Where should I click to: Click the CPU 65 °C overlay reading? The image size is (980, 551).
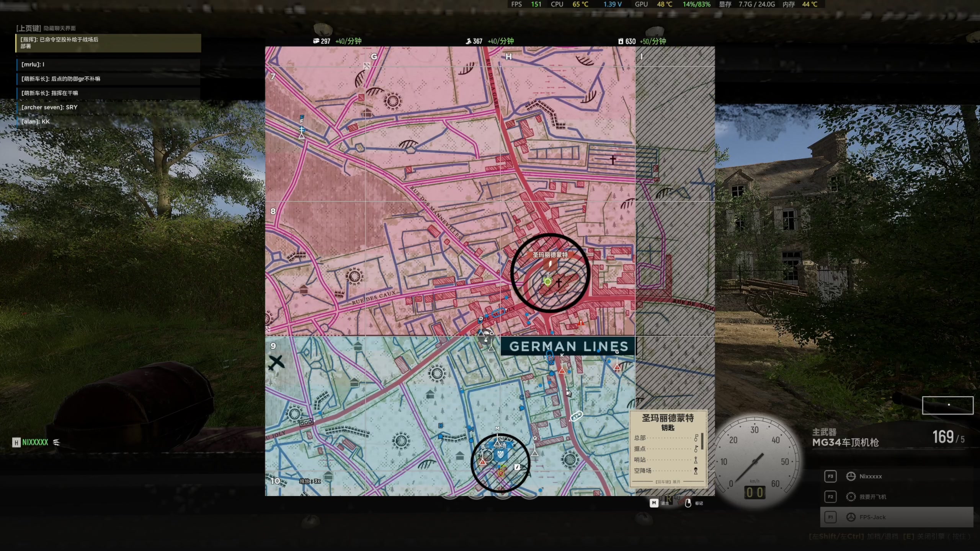569,4
